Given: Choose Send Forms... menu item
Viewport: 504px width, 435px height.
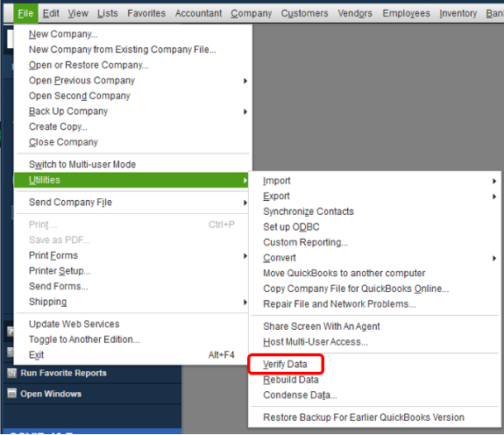Looking at the screenshot, I should pyautogui.click(x=58, y=286).
